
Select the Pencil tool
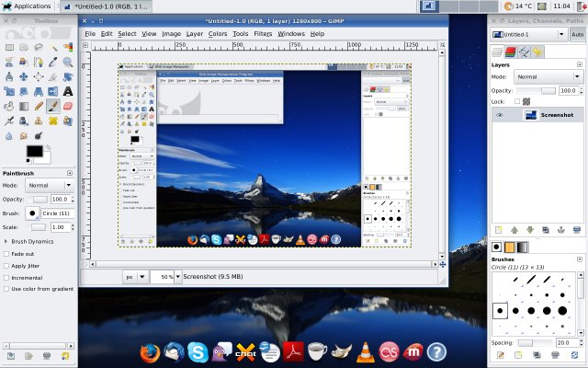tap(39, 107)
